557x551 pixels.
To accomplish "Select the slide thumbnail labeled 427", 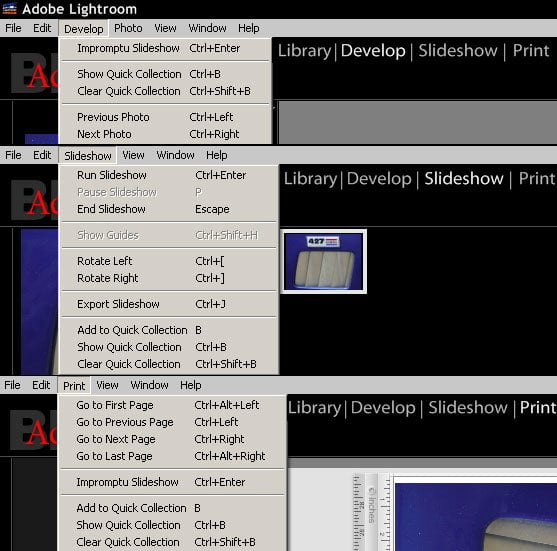I will tap(324, 261).
